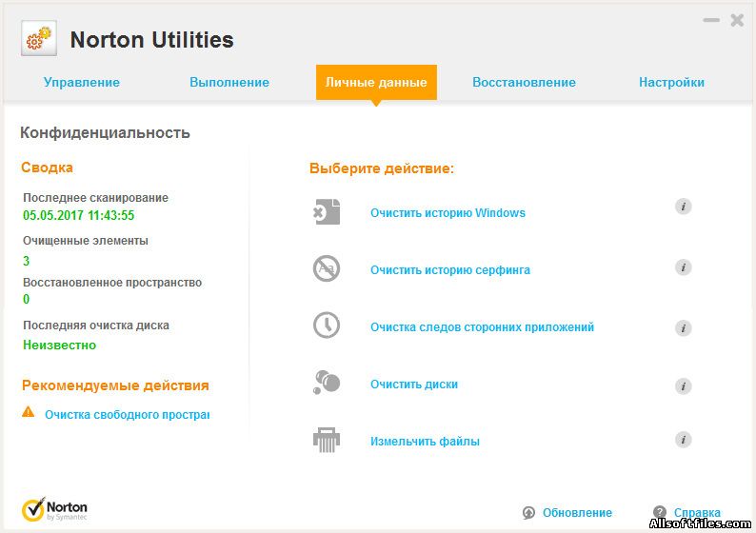Click the clock icon for third-party app traces
Viewport: 756px width, 533px height.
click(x=327, y=326)
